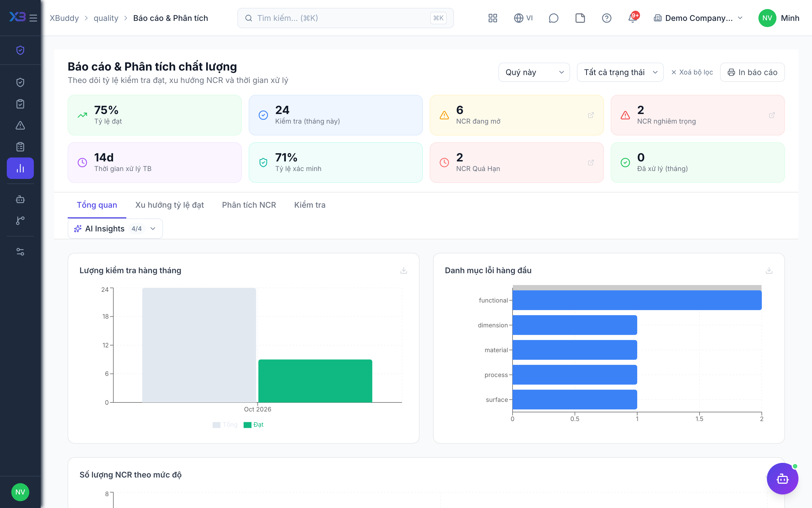Click the functional blue bar
This screenshot has width=812, height=508.
(637, 300)
